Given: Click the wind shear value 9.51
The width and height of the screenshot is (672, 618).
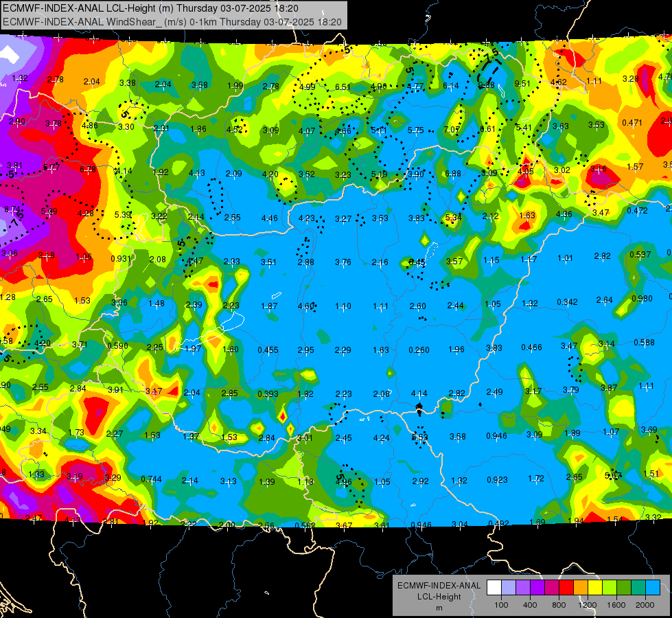Looking at the screenshot, I should [522, 84].
